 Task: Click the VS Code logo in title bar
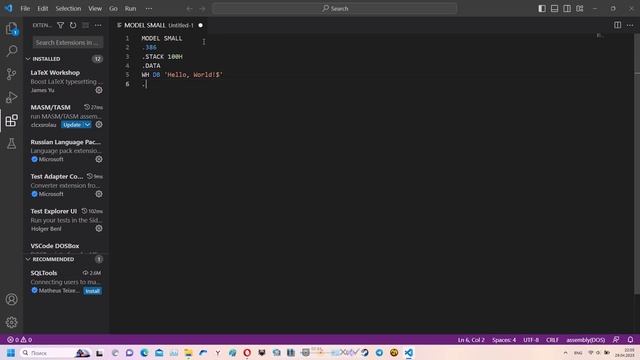click(9, 8)
